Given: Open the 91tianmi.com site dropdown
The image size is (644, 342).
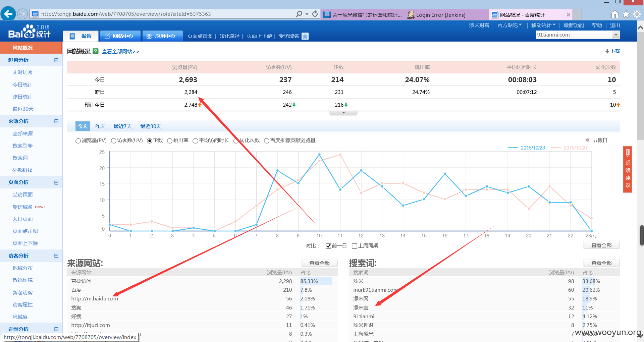Looking at the screenshot, I should (x=615, y=35).
